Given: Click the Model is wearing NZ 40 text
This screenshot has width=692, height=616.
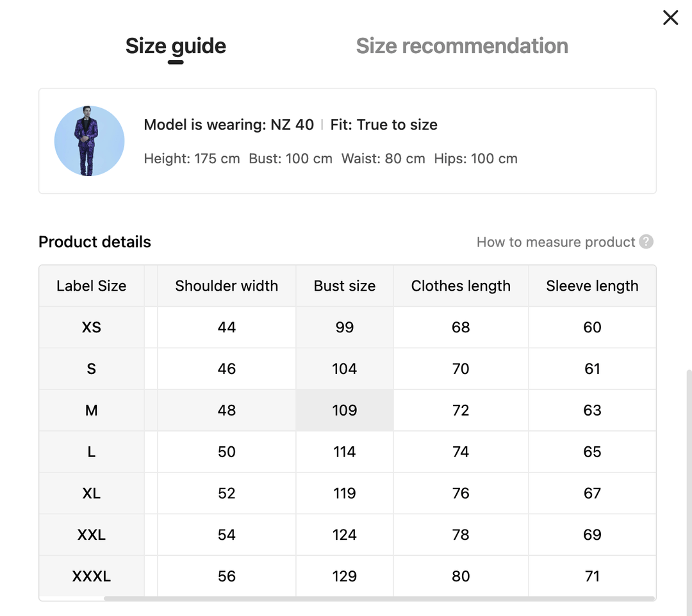Looking at the screenshot, I should point(229,125).
